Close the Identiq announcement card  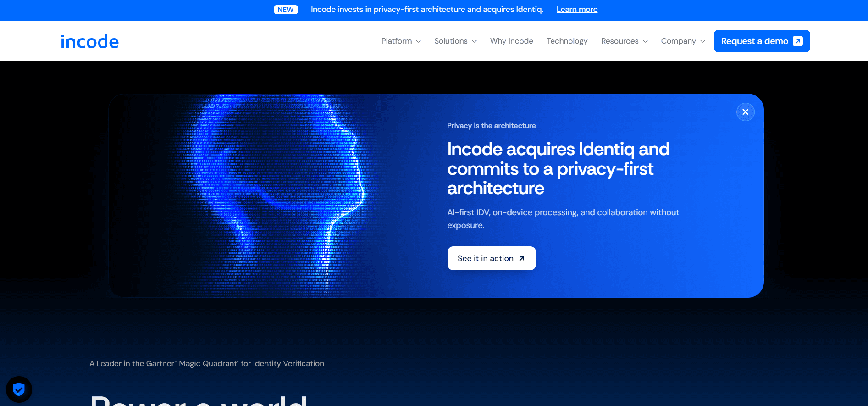tap(745, 112)
